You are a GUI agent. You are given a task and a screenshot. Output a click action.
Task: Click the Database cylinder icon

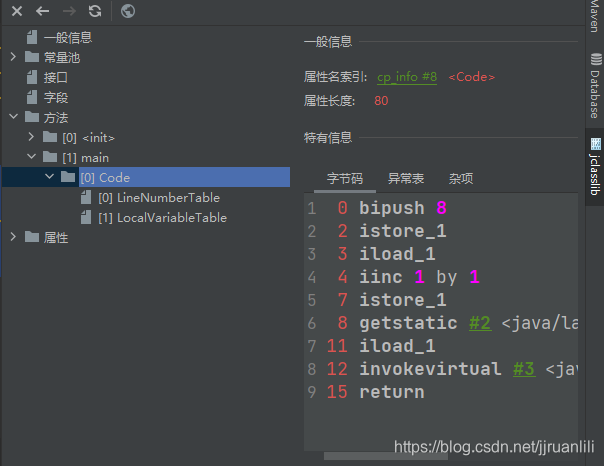pos(596,60)
